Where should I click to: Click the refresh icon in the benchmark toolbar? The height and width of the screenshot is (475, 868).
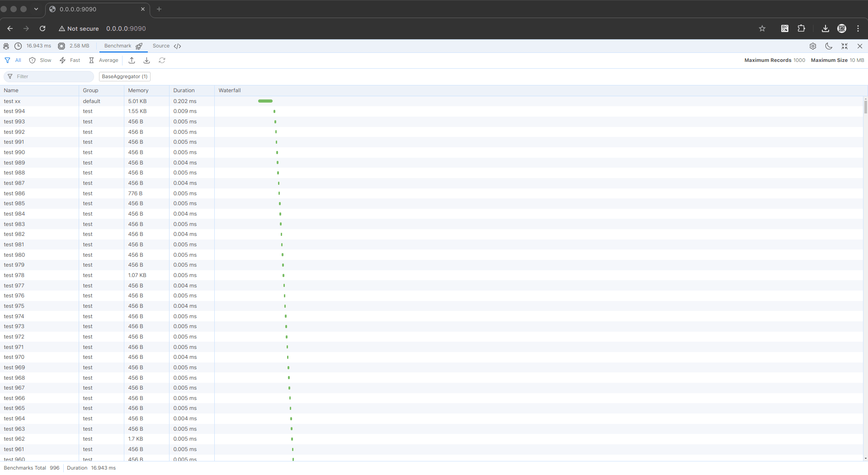point(162,61)
